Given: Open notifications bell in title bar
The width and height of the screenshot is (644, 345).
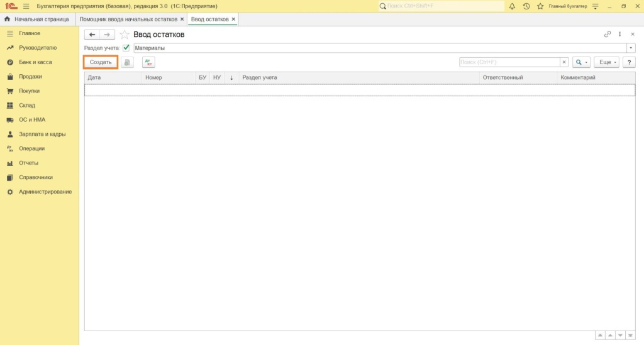Looking at the screenshot, I should pyautogui.click(x=512, y=6).
